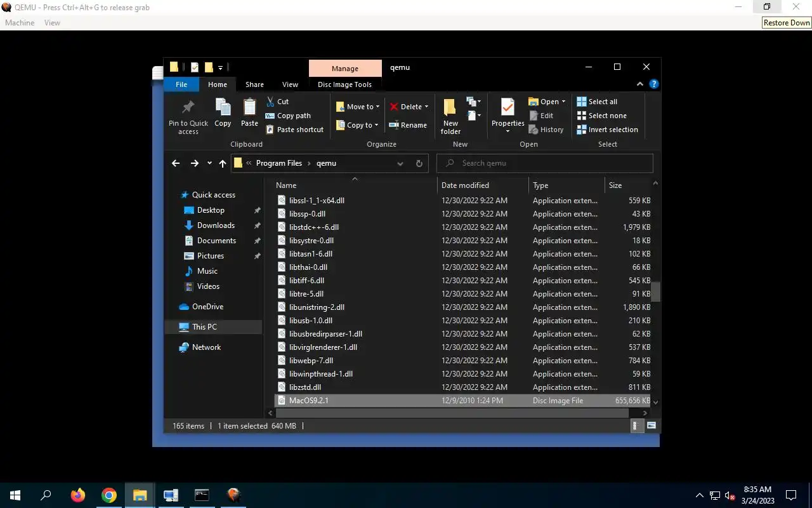Image resolution: width=812 pixels, height=508 pixels.
Task: Click Paste shortcut in the ribbon
Action: pyautogui.click(x=294, y=130)
